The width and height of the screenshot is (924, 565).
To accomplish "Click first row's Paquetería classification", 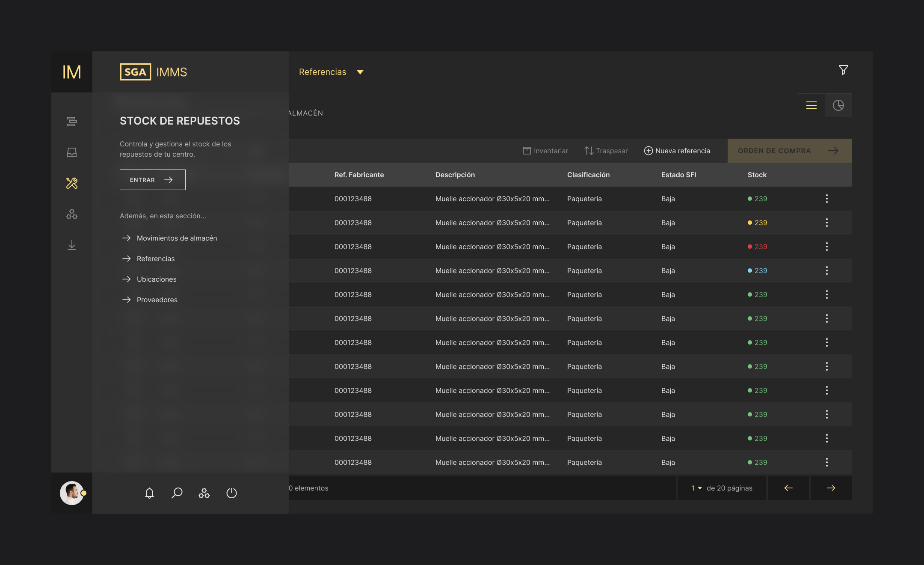I will click(x=584, y=199).
